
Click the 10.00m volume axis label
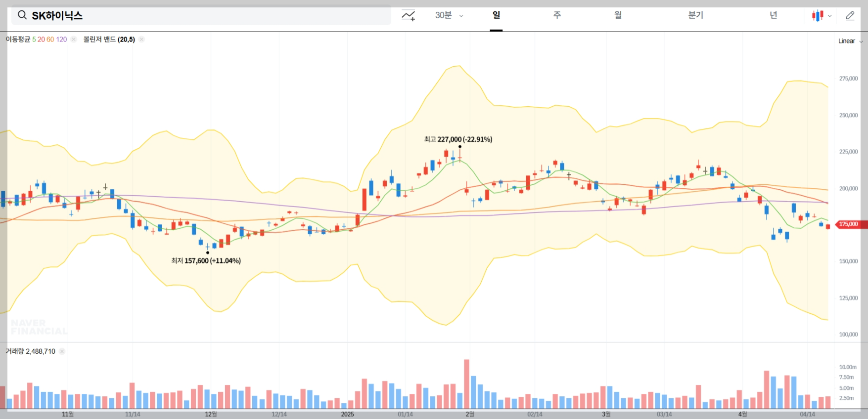point(848,367)
